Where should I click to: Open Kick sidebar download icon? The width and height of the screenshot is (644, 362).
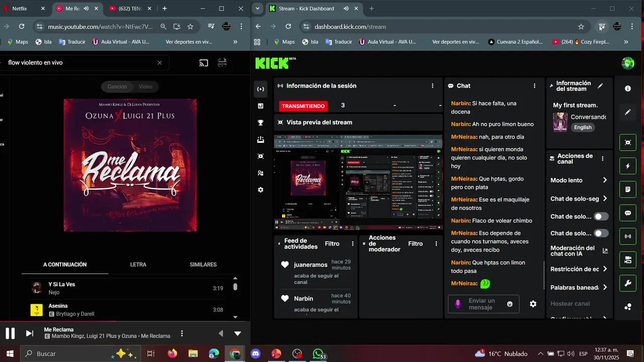tap(260, 139)
